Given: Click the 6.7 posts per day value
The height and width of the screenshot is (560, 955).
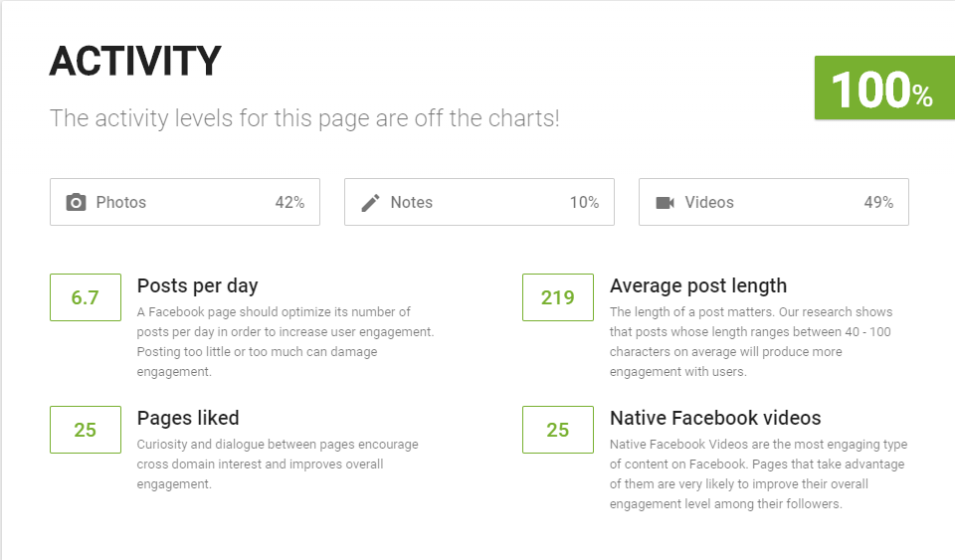Looking at the screenshot, I should [86, 297].
